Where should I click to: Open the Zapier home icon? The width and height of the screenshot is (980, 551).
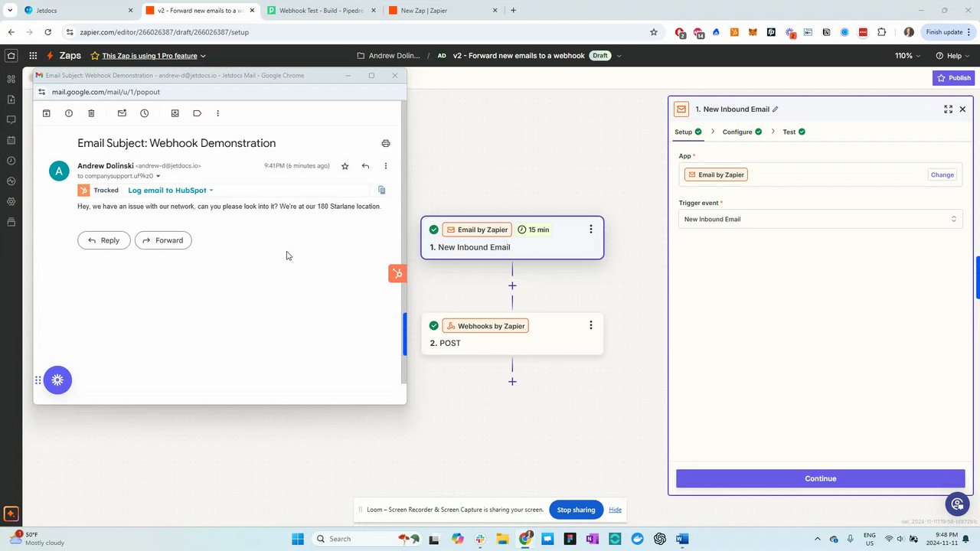point(11,56)
